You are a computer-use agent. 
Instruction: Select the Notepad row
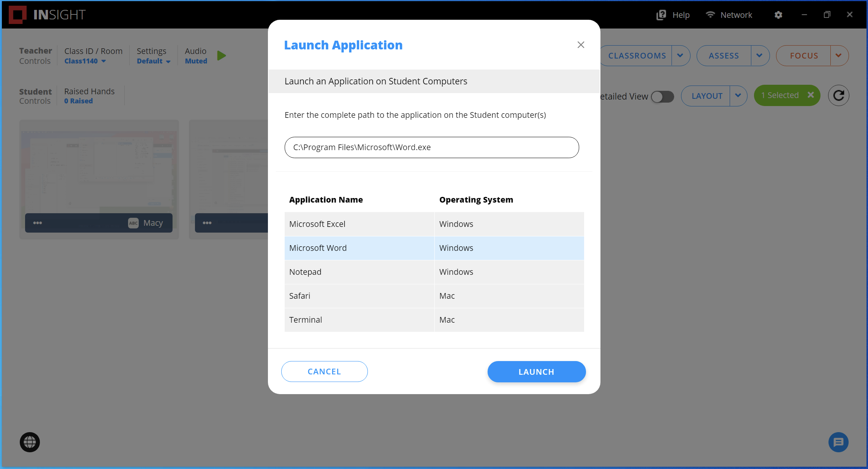(x=434, y=272)
